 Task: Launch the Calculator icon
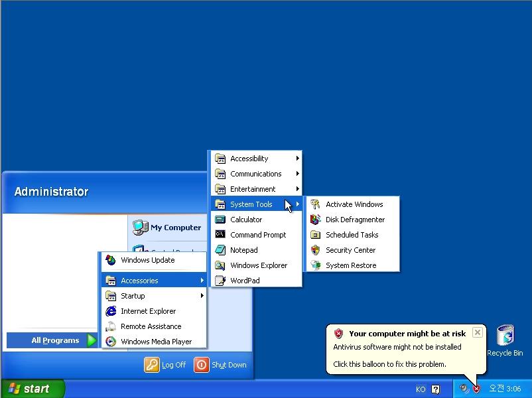tap(220, 220)
